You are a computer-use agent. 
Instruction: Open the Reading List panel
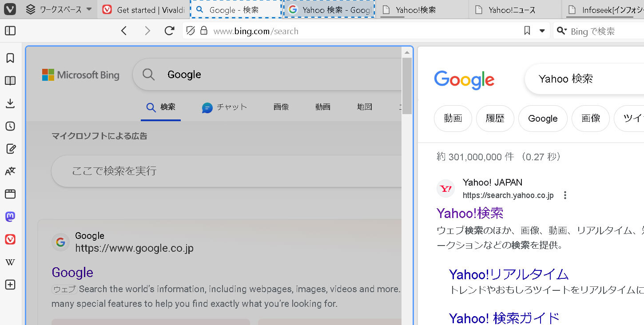click(10, 81)
